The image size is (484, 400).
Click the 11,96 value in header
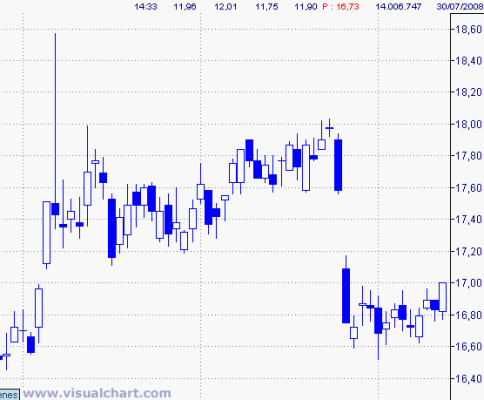coord(185,7)
